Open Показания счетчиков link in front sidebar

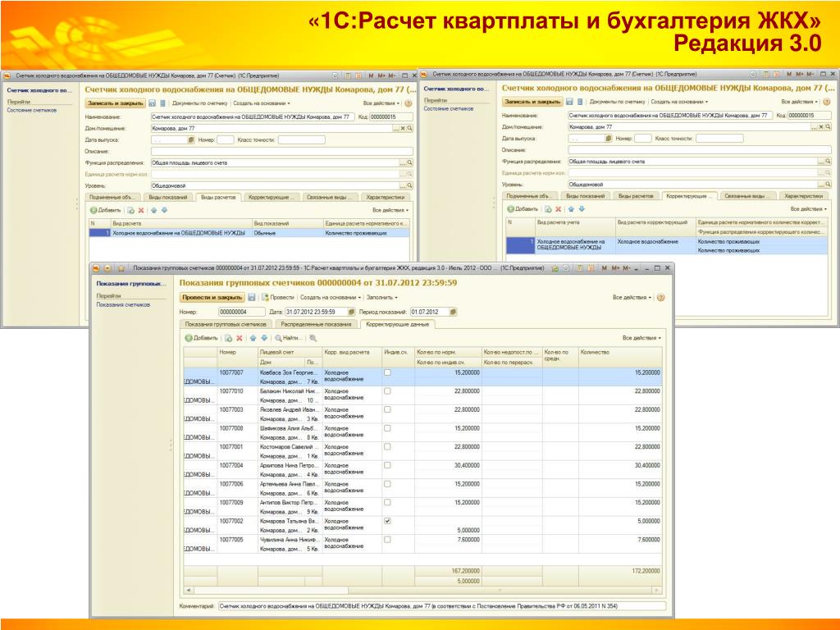(123, 305)
